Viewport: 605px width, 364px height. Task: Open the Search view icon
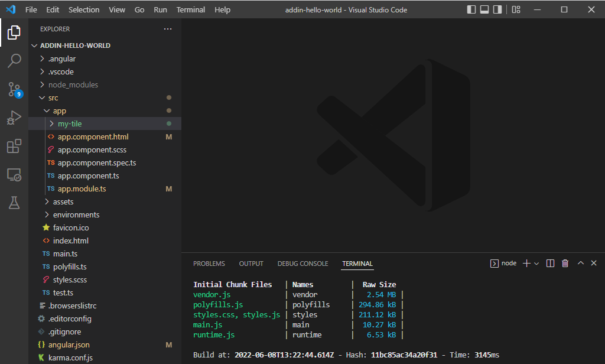(14, 61)
